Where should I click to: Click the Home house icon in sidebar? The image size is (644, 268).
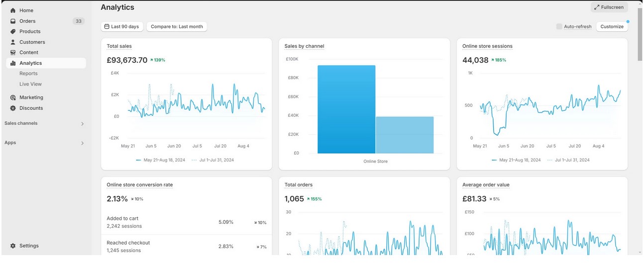[13, 10]
